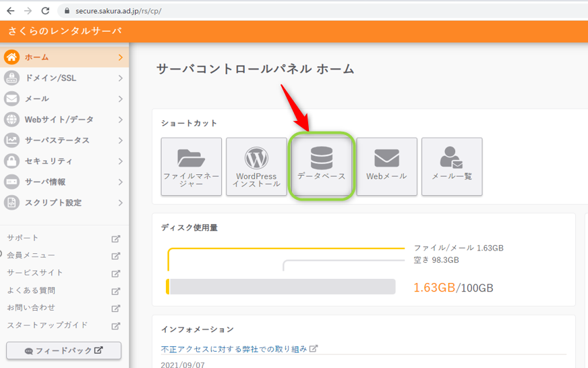
Task: Go back with browser back arrow
Action: click(11, 11)
